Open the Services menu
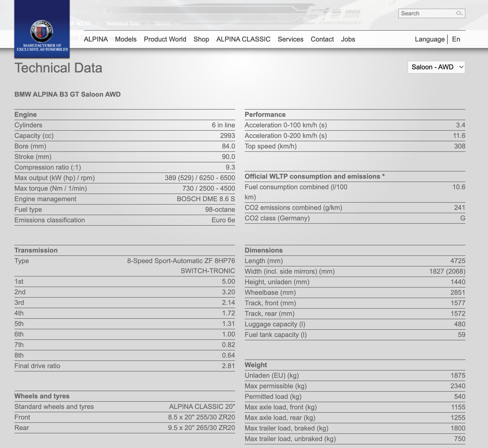This screenshot has height=448, width=488. pyautogui.click(x=290, y=39)
